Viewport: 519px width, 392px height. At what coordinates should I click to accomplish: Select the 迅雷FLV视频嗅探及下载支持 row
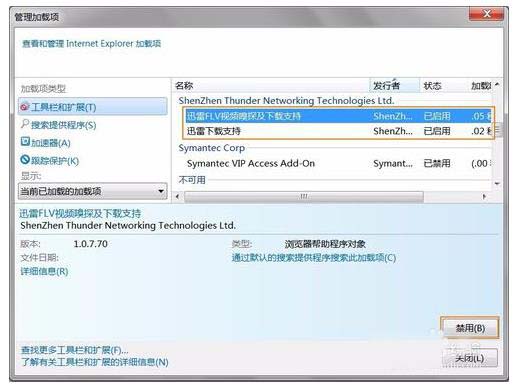338,116
